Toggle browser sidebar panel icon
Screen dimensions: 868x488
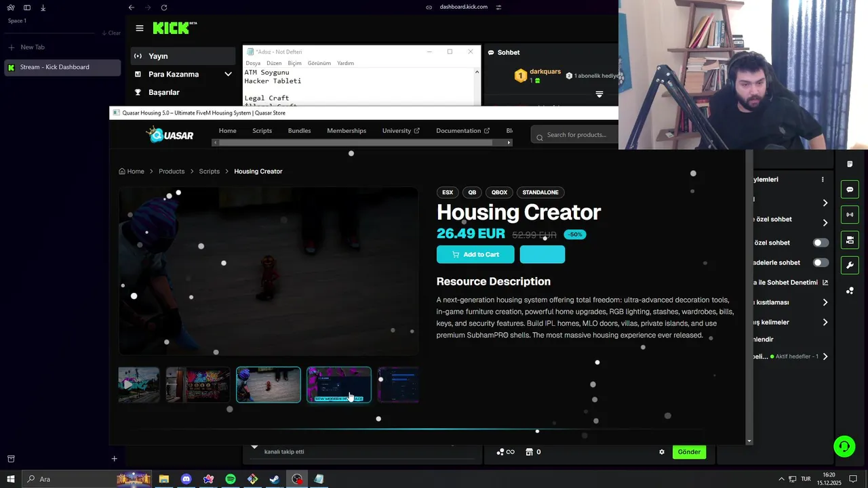27,7
